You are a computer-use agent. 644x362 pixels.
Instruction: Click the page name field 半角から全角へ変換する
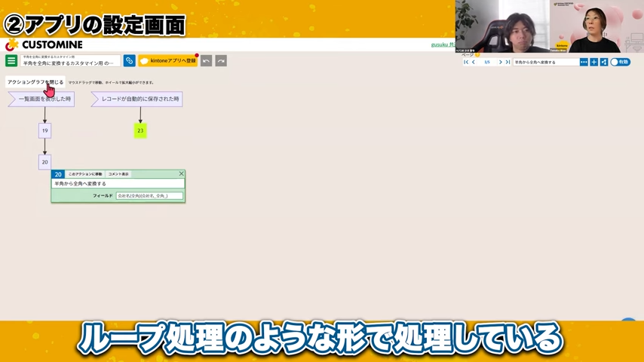click(x=545, y=62)
